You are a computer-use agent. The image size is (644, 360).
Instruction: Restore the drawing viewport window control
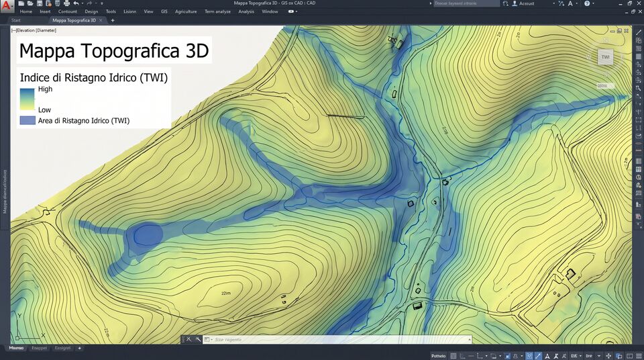(619, 31)
